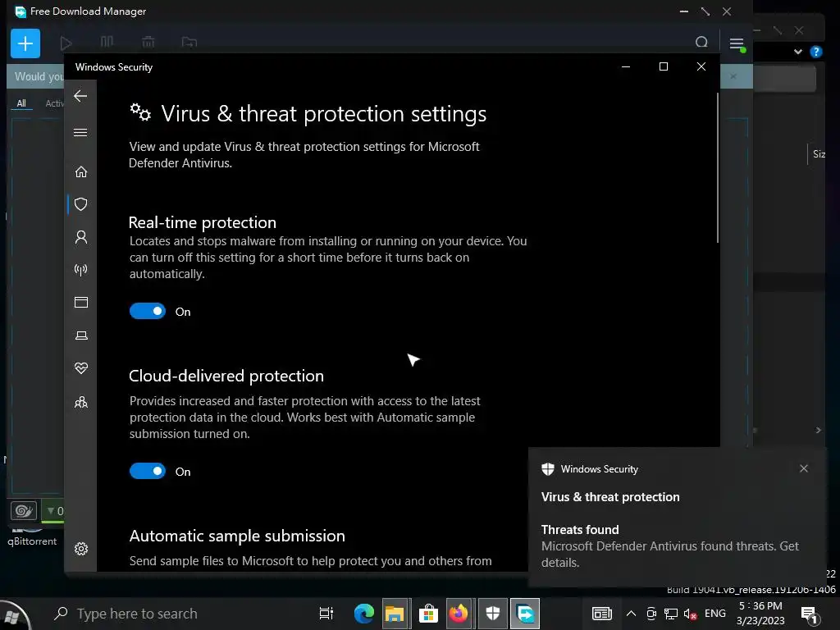Open Action Center notifications icon
The image size is (840, 630).
(x=810, y=614)
